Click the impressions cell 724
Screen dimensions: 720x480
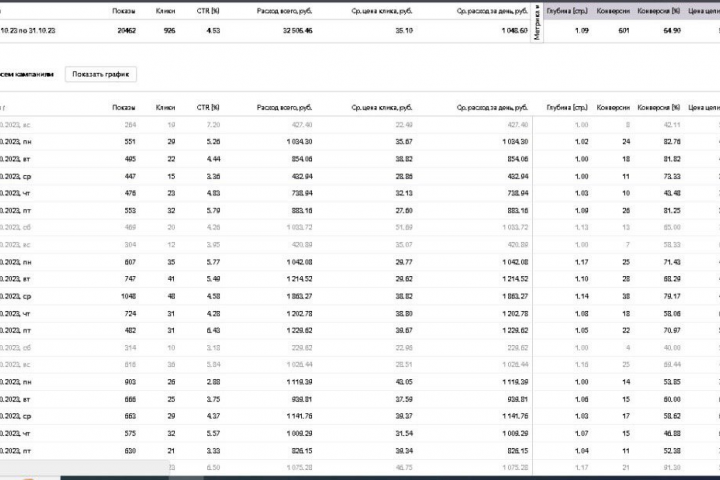(x=130, y=314)
